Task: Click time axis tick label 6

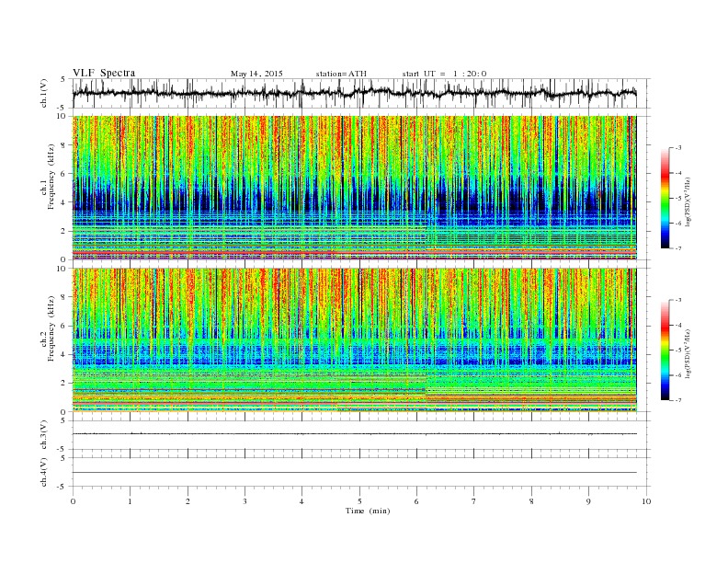Action: coord(416,501)
